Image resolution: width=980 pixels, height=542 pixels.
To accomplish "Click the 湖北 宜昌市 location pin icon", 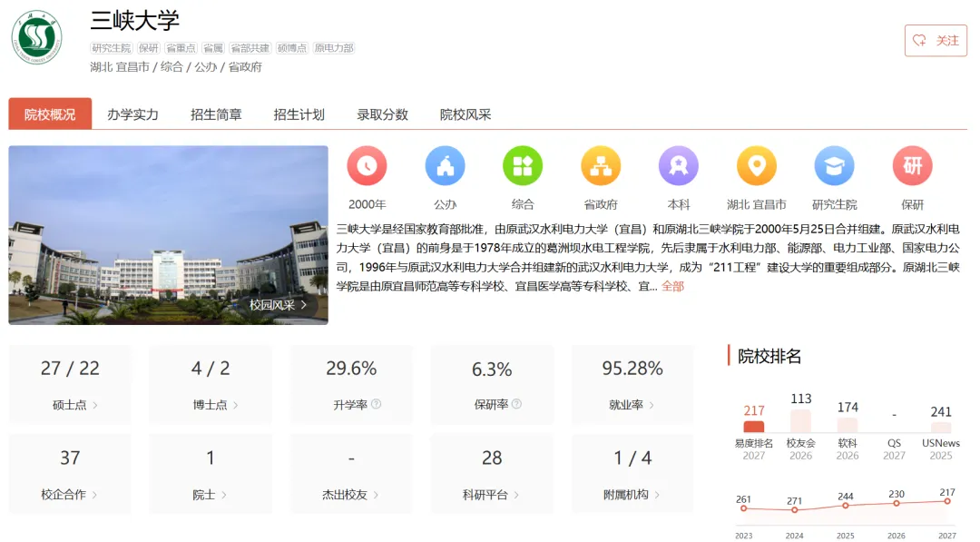I will point(756,165).
